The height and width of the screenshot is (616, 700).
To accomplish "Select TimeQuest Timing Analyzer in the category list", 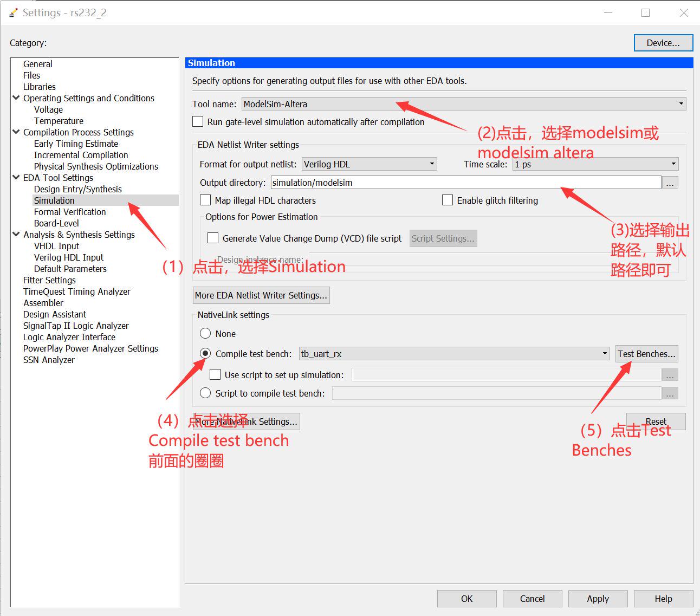I will pyautogui.click(x=76, y=291).
